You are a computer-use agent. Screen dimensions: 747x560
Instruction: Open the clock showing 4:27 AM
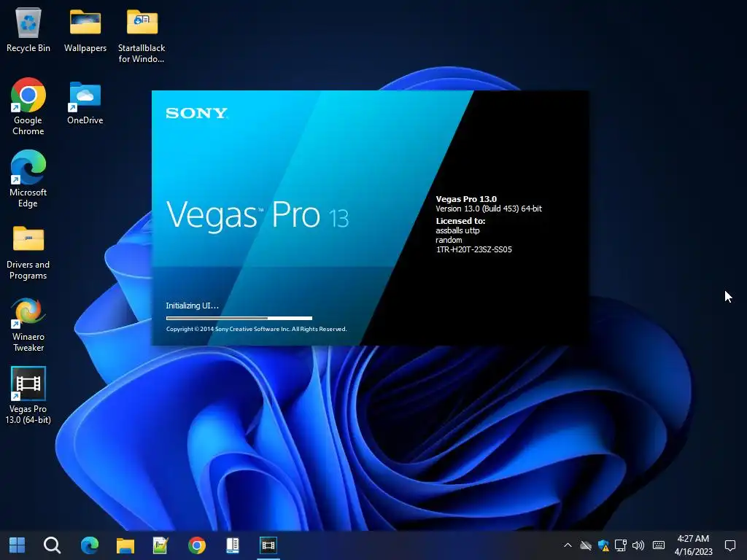pos(693,545)
